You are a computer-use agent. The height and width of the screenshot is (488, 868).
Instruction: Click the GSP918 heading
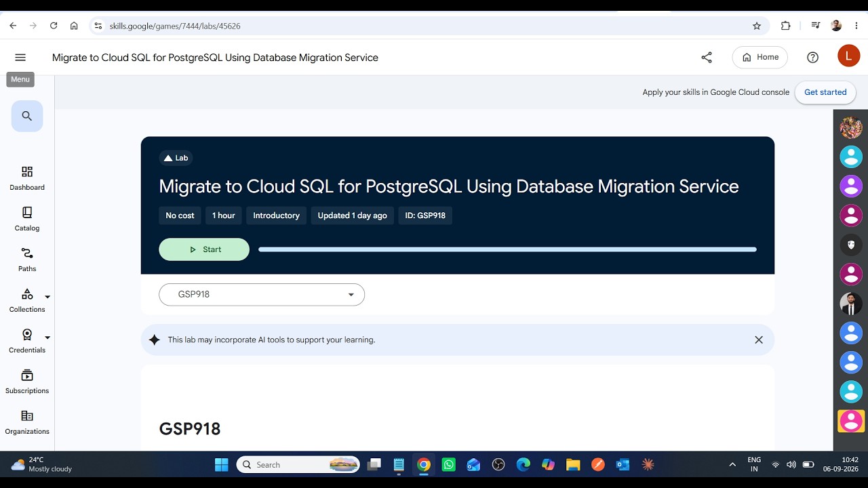tap(190, 429)
